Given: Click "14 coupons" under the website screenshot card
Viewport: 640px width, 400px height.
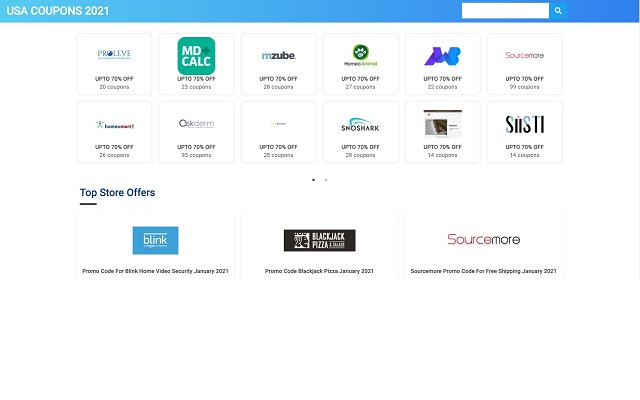Looking at the screenshot, I should click(442, 155).
